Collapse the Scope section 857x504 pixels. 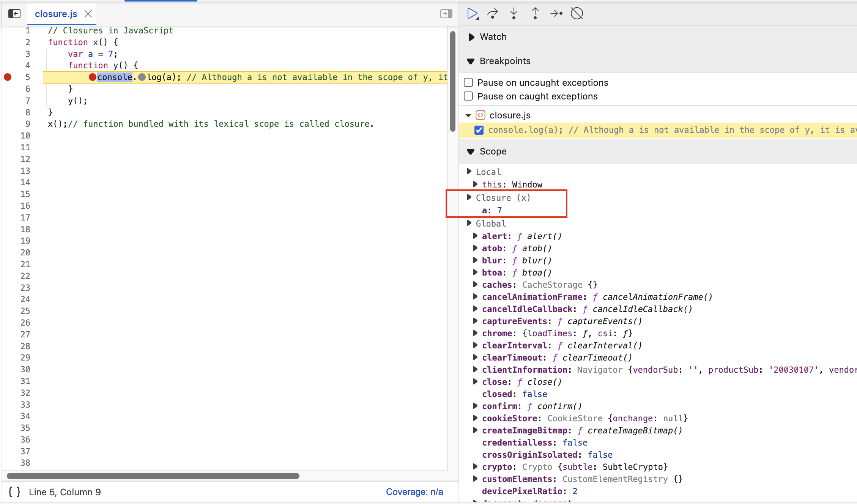coord(471,151)
